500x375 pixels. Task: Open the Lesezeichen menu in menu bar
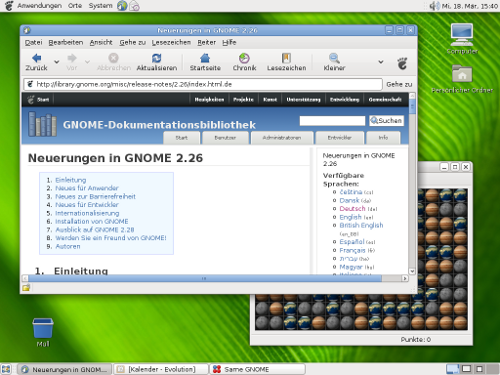(x=171, y=42)
